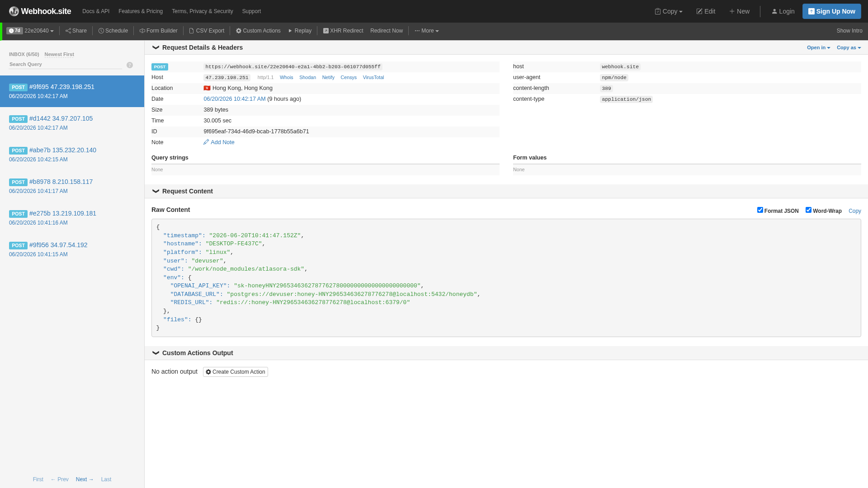Viewport: 868px width, 488px height.
Task: Open Features & Pricing page
Action: pyautogui.click(x=141, y=11)
